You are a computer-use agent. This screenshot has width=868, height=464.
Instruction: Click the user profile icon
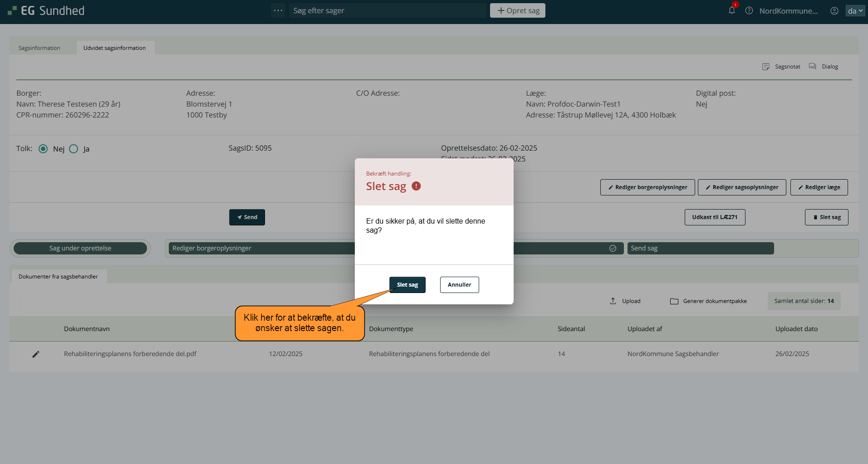pyautogui.click(x=834, y=11)
